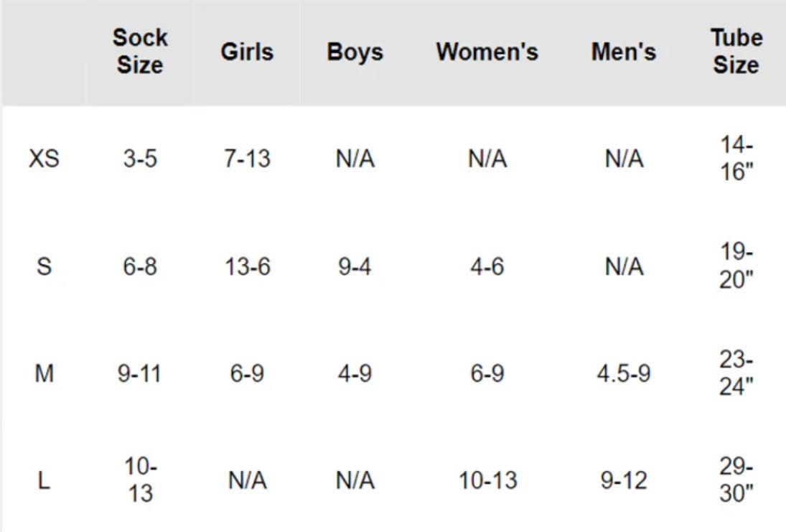Click the Sock Size column header
The height and width of the screenshot is (532, 786).
pos(140,52)
